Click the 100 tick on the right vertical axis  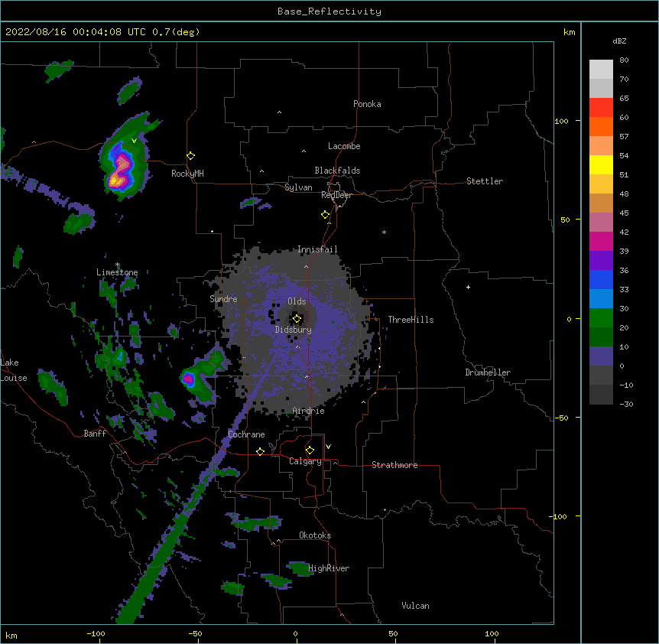coord(561,121)
